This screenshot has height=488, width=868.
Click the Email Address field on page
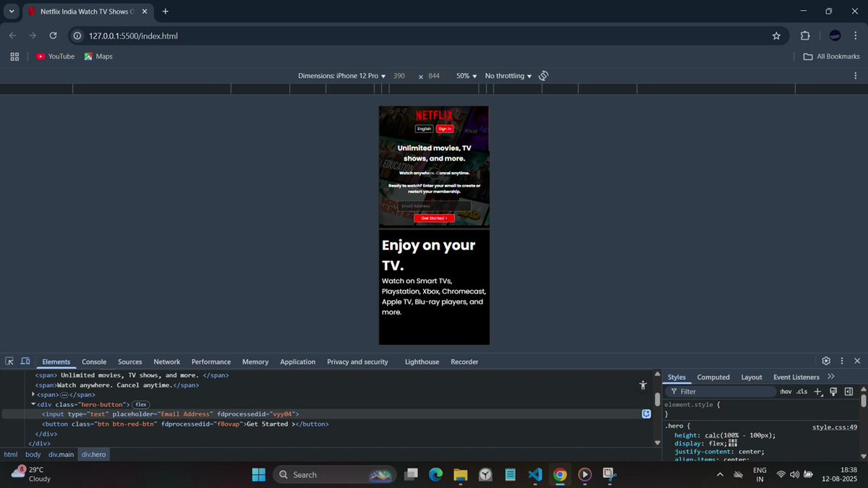coord(434,206)
